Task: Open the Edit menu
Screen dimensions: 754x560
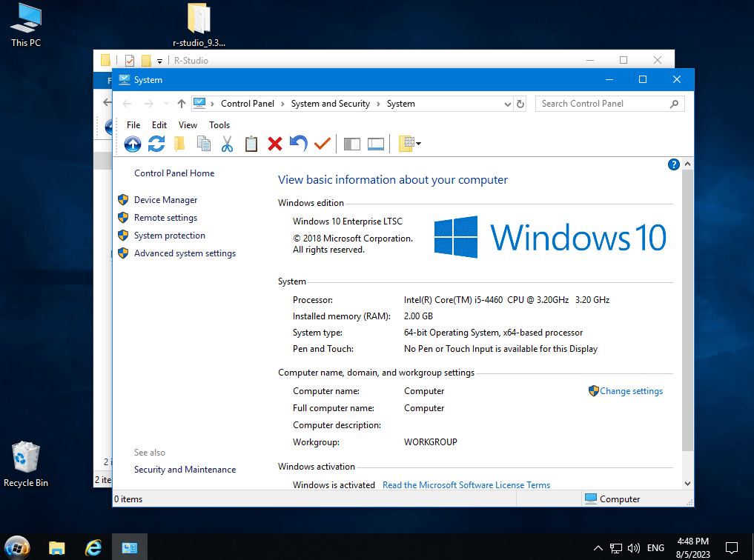Action: [159, 125]
